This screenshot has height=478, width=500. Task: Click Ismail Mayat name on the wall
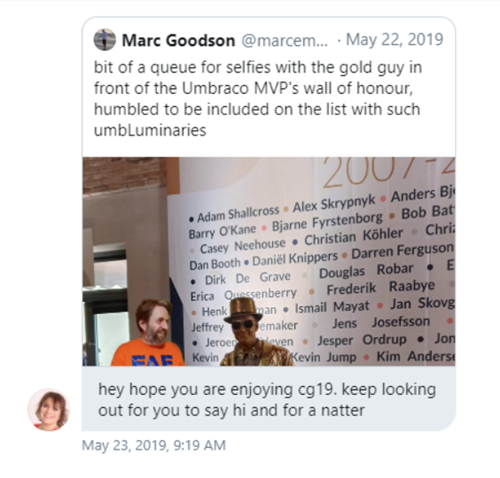pos(332,307)
